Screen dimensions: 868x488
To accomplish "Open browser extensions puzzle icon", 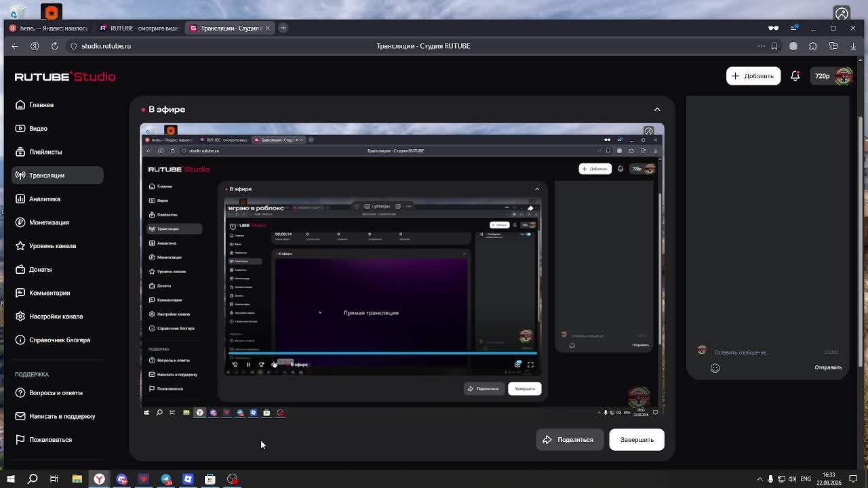I will [813, 46].
